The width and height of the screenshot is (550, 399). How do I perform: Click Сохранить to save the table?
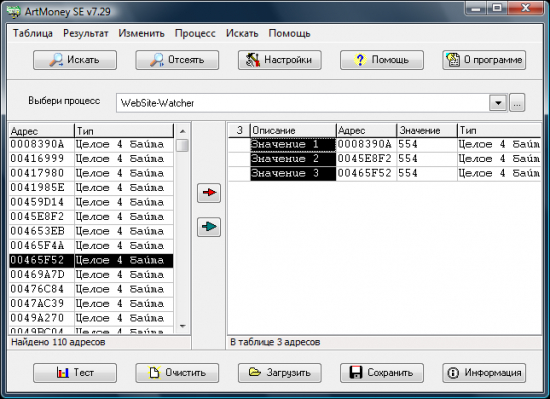point(382,373)
